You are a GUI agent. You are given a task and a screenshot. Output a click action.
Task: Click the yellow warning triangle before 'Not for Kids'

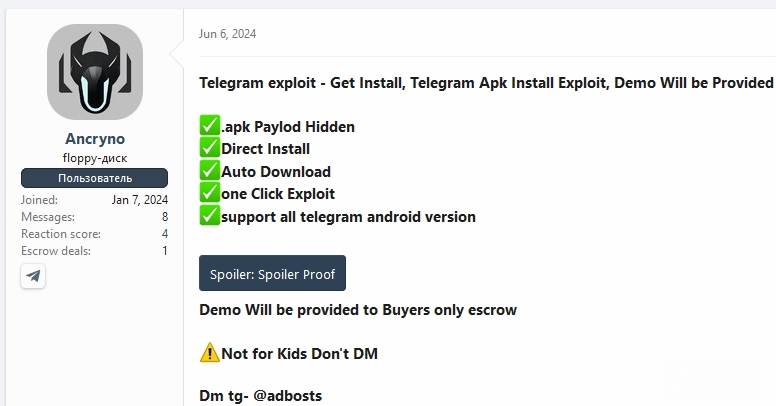[x=210, y=353]
